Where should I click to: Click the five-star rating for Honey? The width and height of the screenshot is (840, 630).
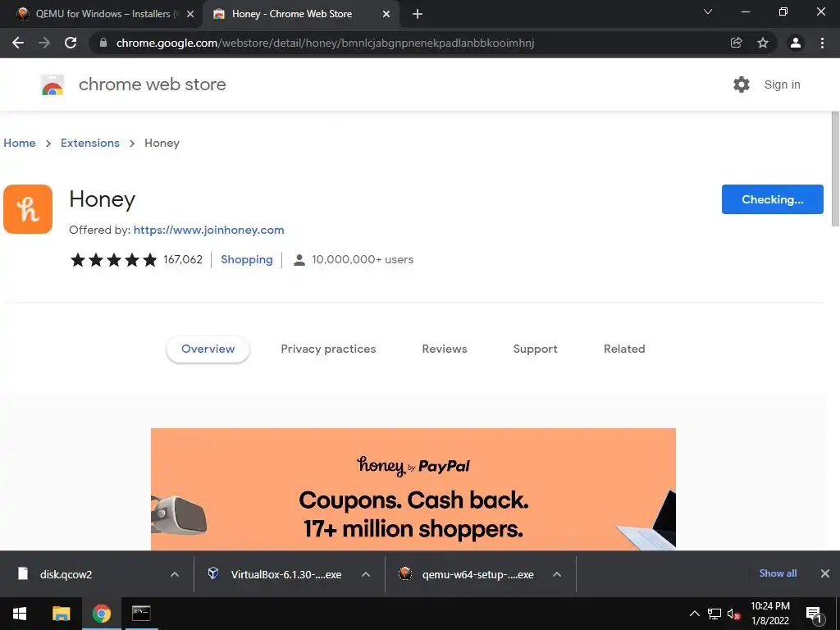point(113,260)
